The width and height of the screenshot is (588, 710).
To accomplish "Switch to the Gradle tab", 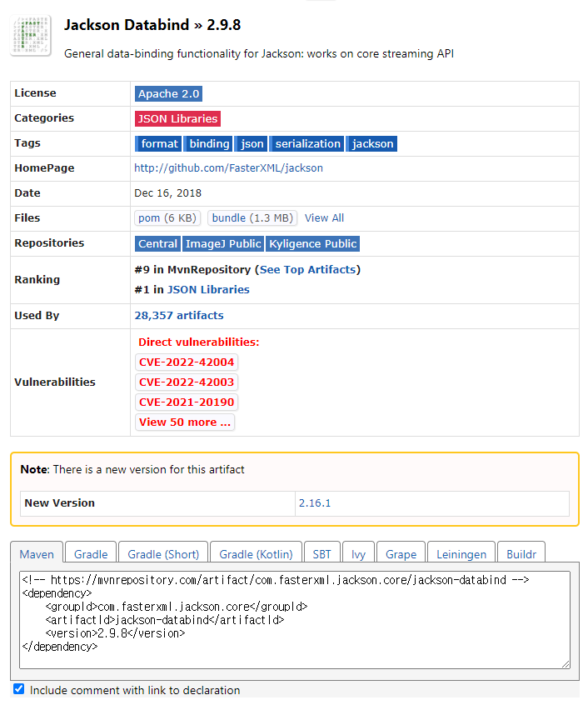I will tap(91, 554).
